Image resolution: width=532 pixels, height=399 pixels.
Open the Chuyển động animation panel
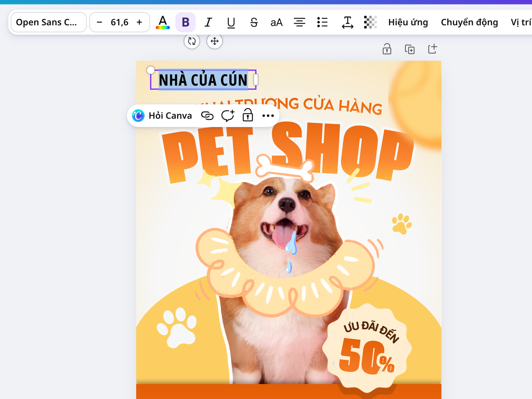tap(470, 22)
